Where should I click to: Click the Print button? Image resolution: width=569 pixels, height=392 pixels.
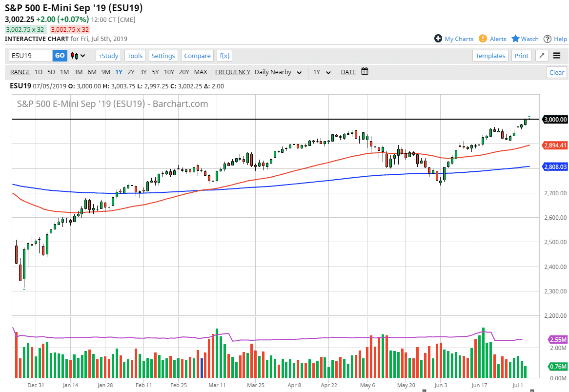tap(522, 56)
